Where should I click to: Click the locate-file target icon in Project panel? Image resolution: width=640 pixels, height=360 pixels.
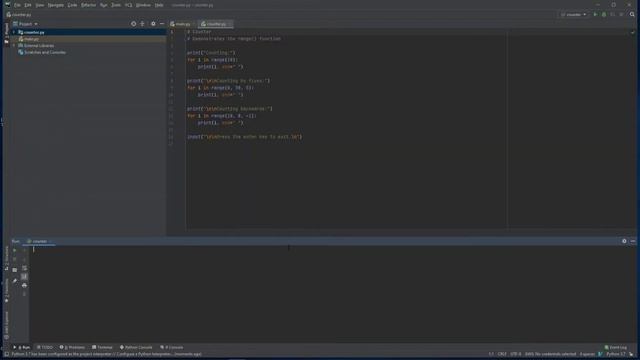point(133,24)
